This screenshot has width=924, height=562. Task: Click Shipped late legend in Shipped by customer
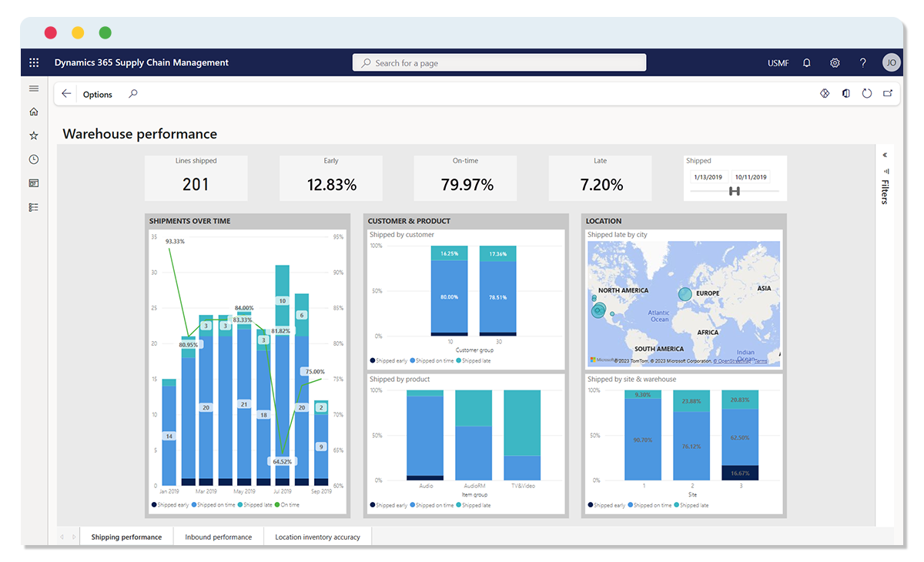tap(474, 360)
